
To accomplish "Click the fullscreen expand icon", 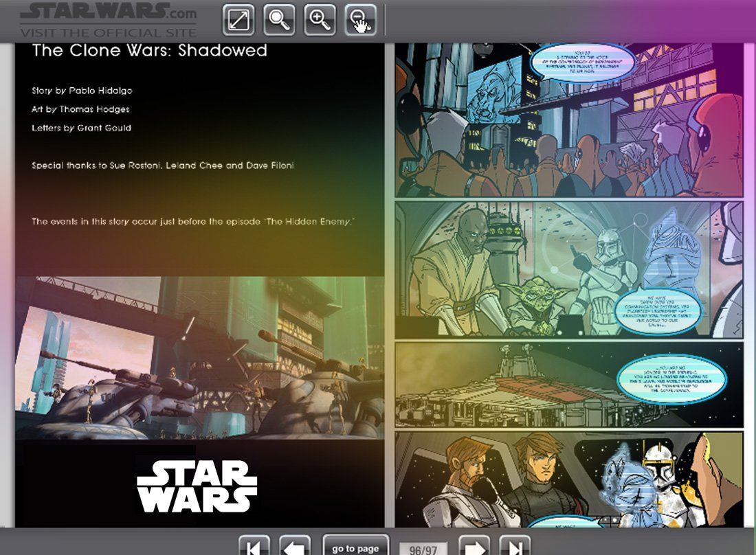I will point(238,19).
